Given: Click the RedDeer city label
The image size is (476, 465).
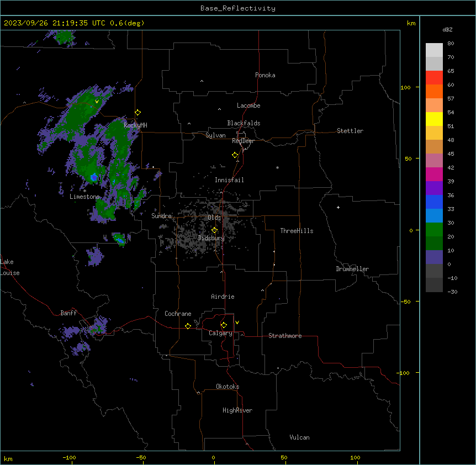Looking at the screenshot, I should point(243,141).
